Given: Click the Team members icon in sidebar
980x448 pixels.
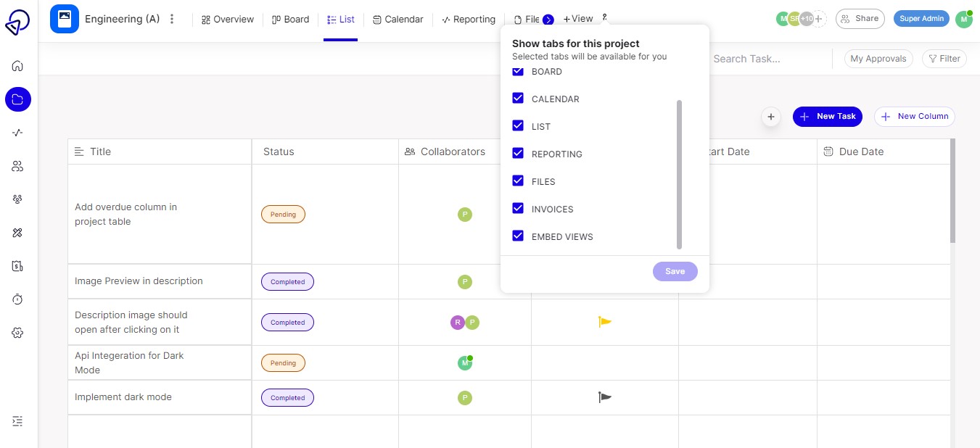Looking at the screenshot, I should 17,166.
